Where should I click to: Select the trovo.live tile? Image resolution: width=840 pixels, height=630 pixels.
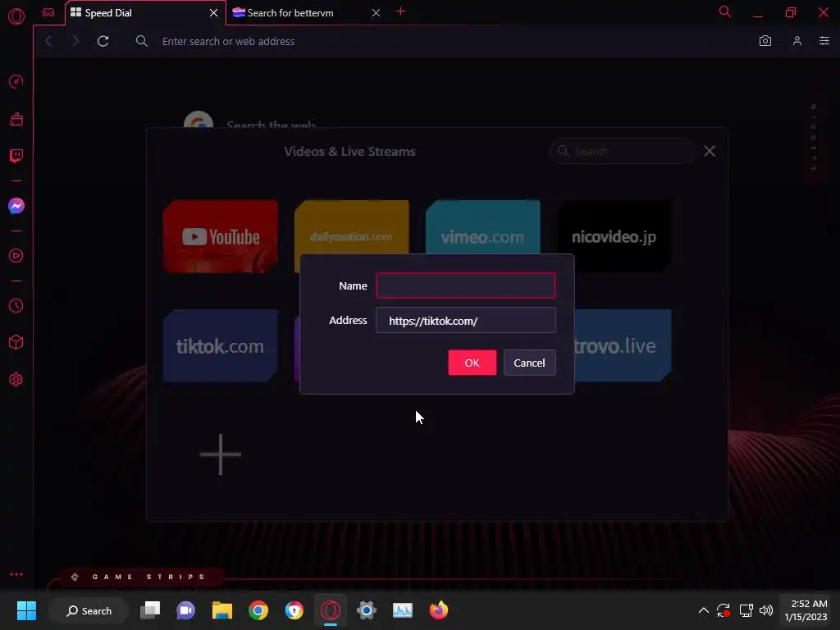[x=623, y=345]
